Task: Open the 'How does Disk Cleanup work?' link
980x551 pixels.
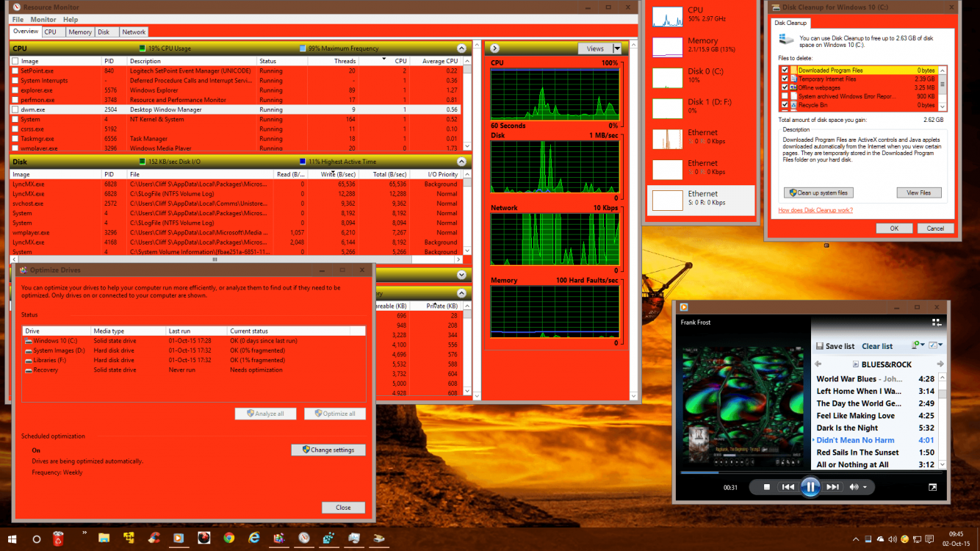Action: 815,210
